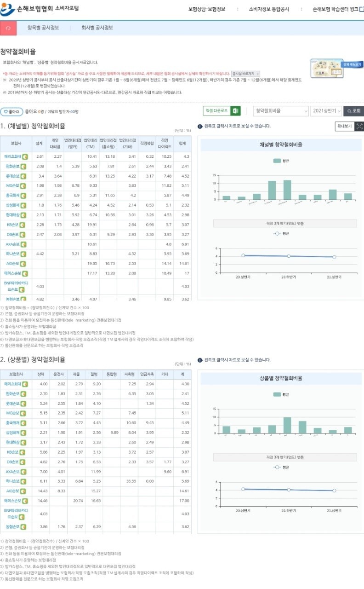Click info icon above channel chart
Image resolution: width=364 pixels, height=589 pixels.
[x=200, y=127]
